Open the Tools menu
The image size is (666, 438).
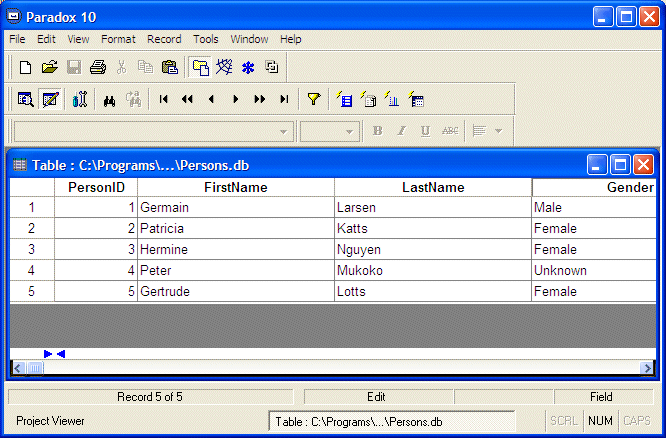tap(206, 39)
